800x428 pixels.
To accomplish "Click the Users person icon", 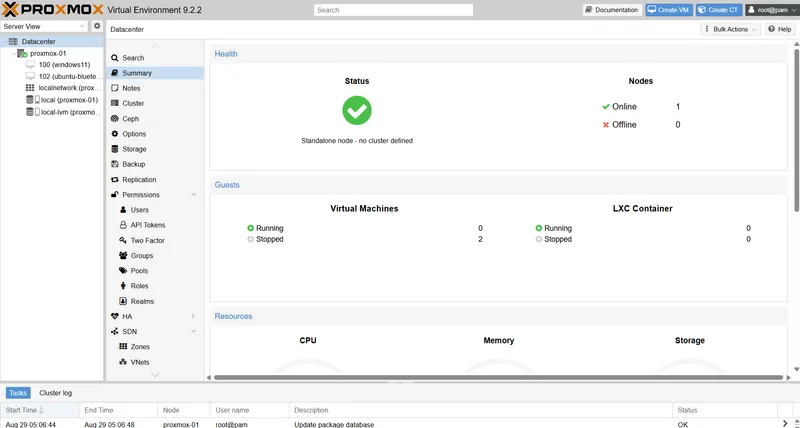I will (x=123, y=210).
